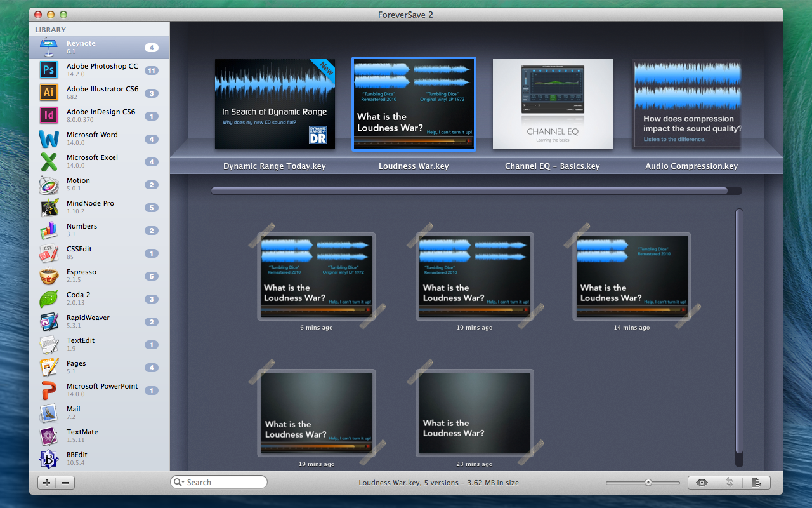Select the Motion app icon
This screenshot has width=812, height=508.
(x=49, y=185)
